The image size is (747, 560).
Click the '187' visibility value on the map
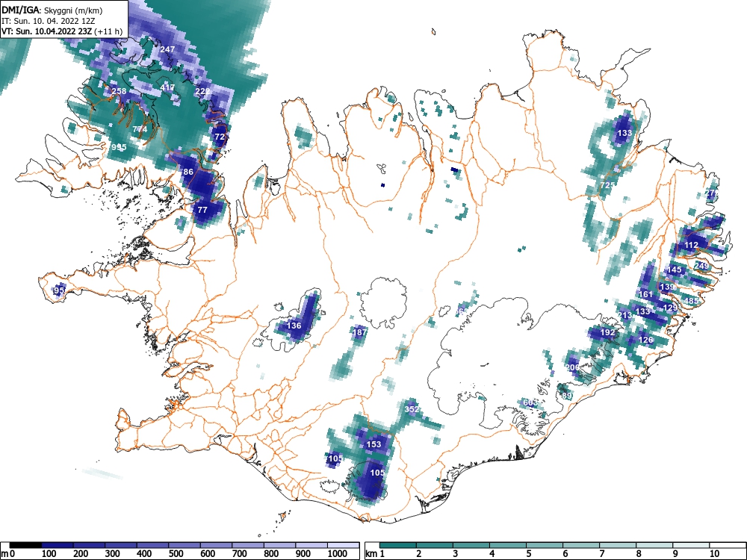pos(359,332)
